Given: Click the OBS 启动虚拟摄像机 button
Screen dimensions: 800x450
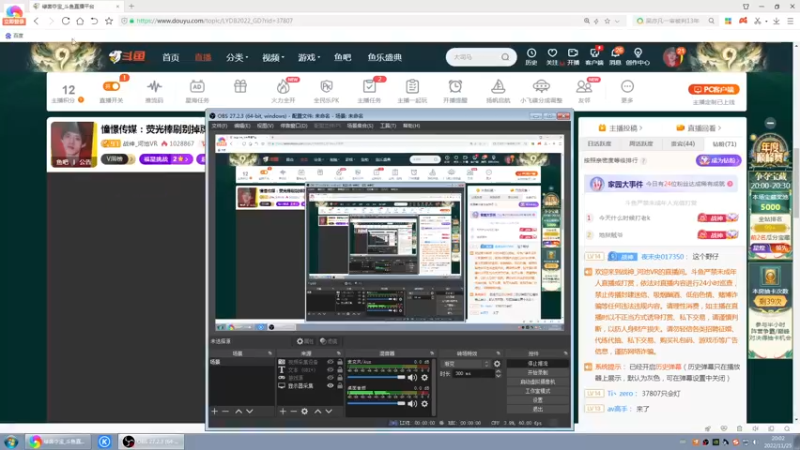Looking at the screenshot, I should 537,382.
